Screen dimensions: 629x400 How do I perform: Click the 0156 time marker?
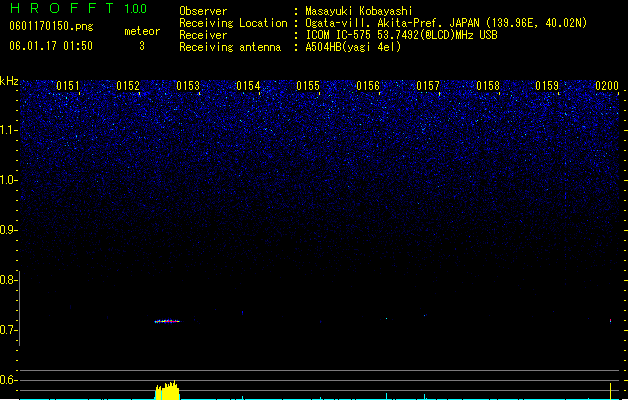click(x=368, y=86)
